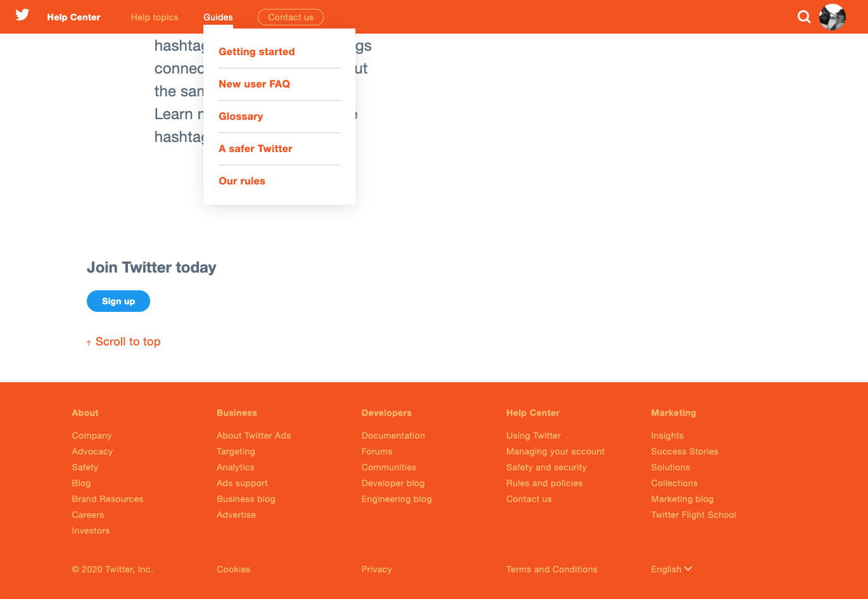Select New user FAQ menu entry
Viewport: 868px width, 599px height.
click(x=254, y=84)
